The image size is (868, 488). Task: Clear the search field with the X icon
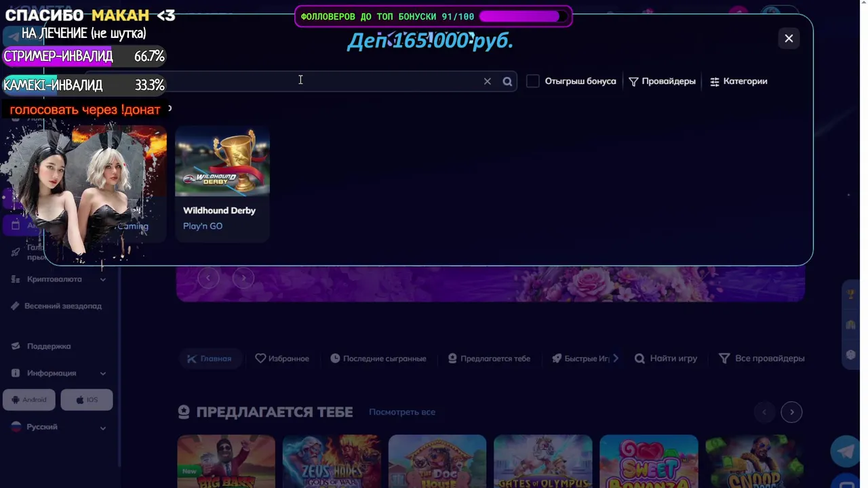click(x=487, y=81)
